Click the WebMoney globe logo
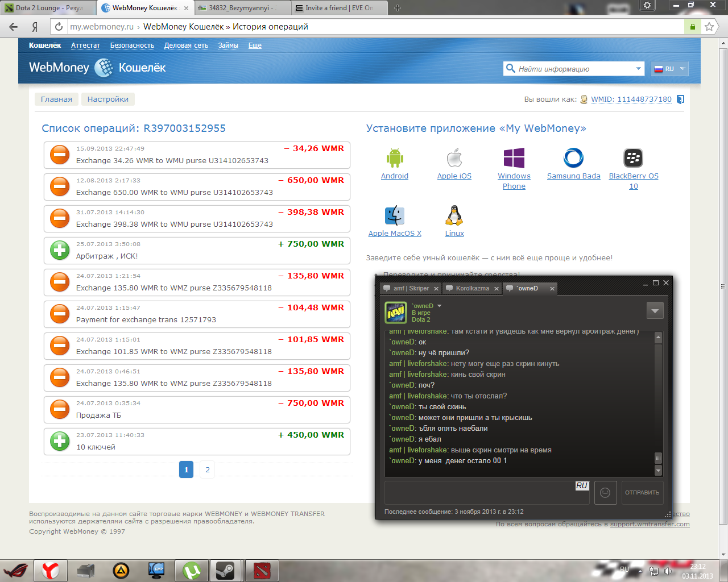Screen dimensions: 728x582 [104, 68]
